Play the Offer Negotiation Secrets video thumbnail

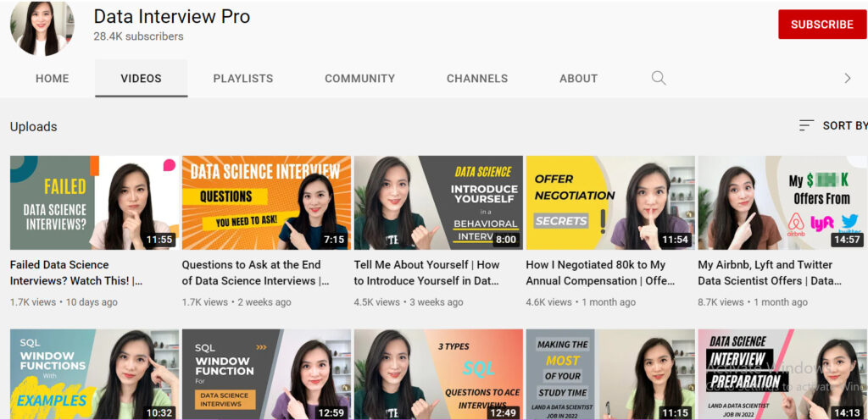pos(610,202)
